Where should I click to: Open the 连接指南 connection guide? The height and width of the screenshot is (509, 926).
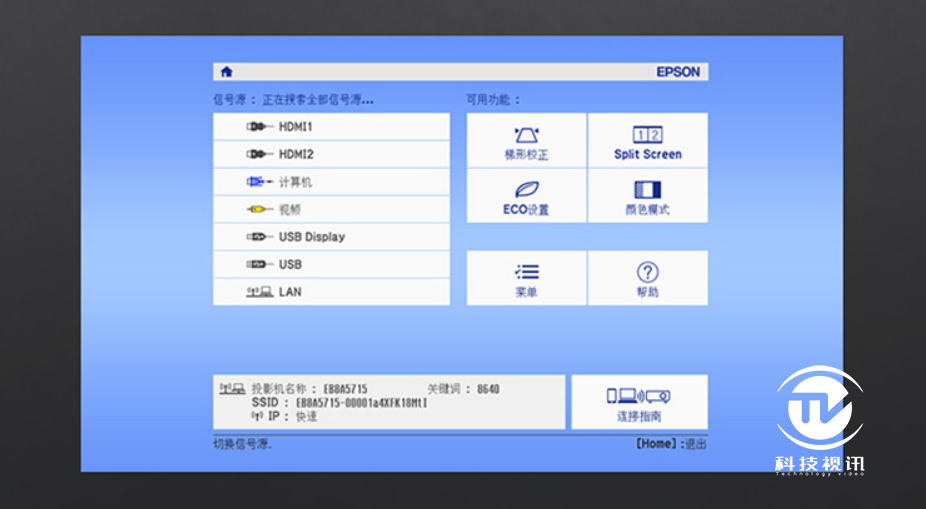640,402
